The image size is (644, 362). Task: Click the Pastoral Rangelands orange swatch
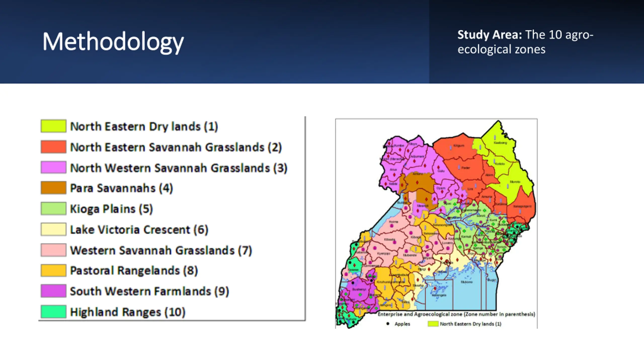[54, 270]
